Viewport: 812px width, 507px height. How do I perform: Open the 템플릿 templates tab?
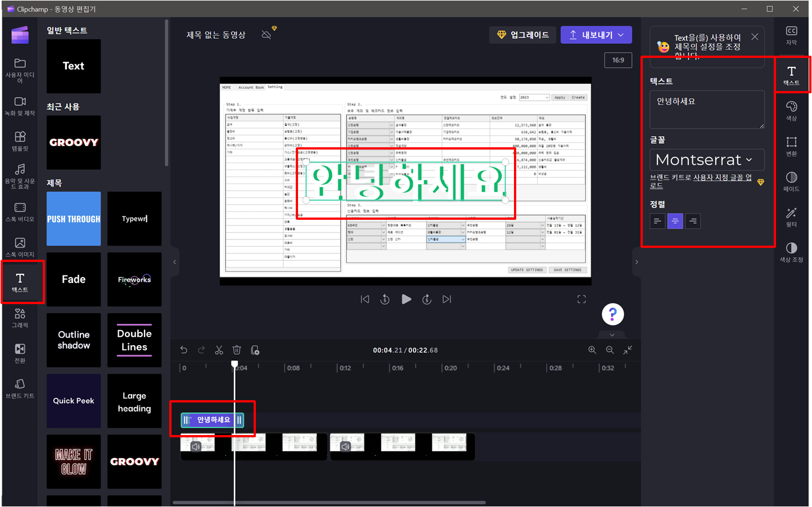[20, 141]
